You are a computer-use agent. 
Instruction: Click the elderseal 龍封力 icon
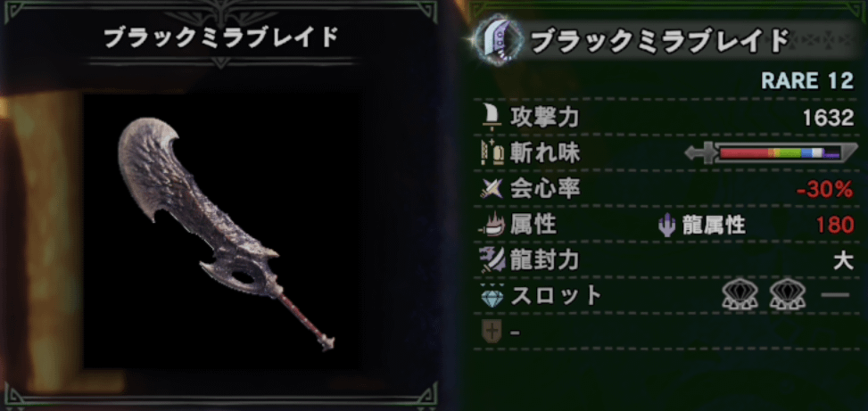[492, 260]
